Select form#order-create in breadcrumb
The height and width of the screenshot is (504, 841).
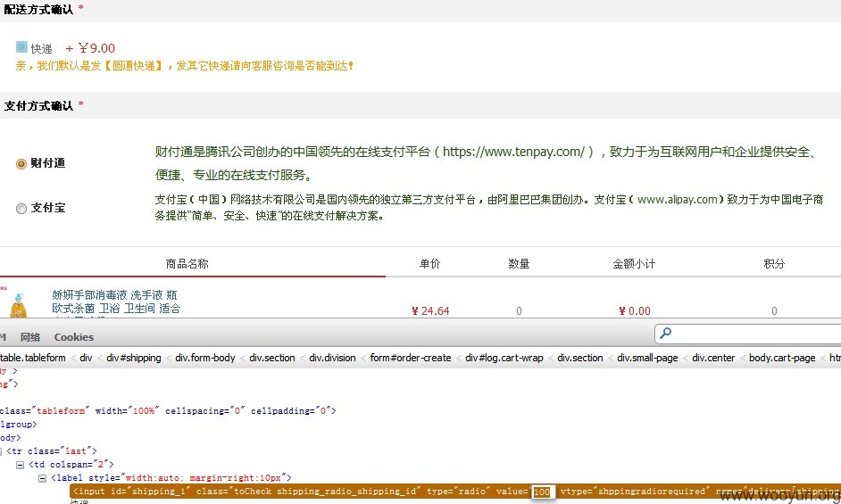pos(411,358)
